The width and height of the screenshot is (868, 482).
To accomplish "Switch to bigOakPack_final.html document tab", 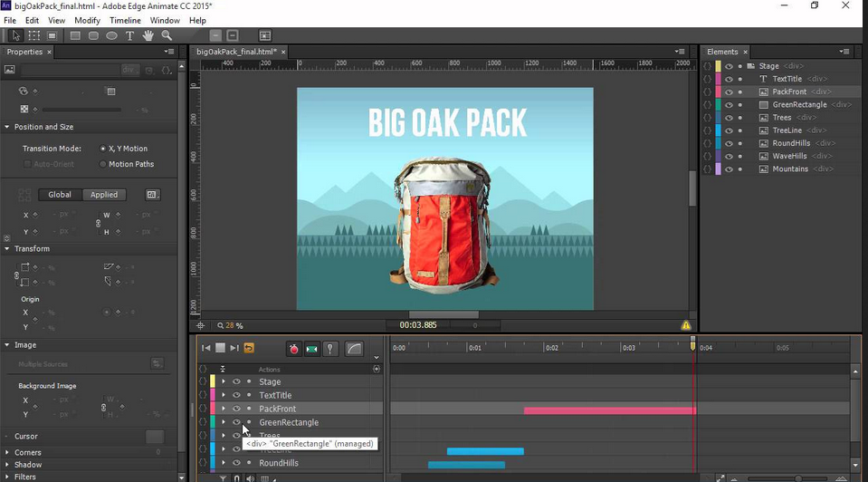I will [x=236, y=52].
